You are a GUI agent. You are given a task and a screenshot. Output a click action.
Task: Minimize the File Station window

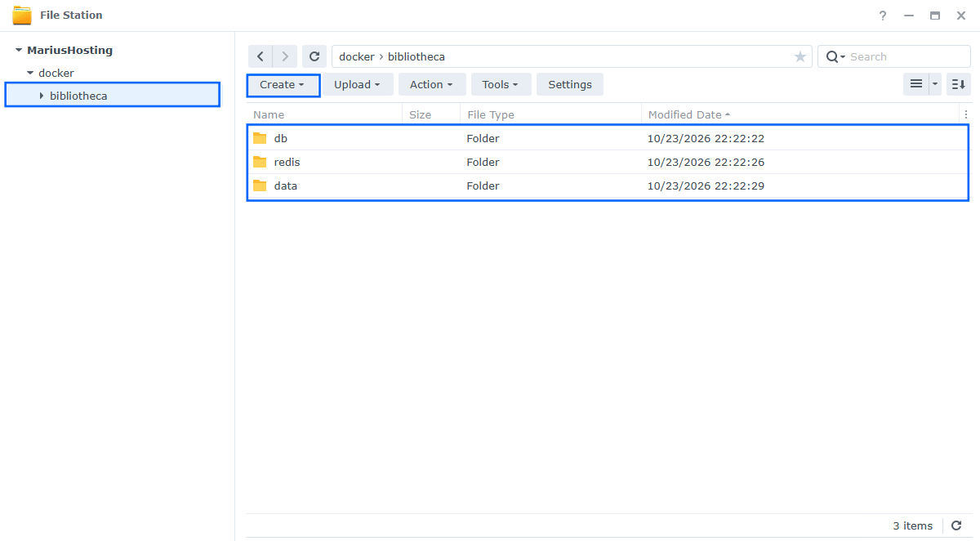point(909,16)
